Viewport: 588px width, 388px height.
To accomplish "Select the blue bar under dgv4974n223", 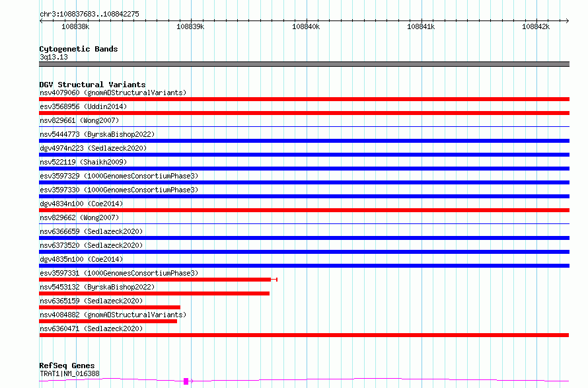I will (304, 155).
